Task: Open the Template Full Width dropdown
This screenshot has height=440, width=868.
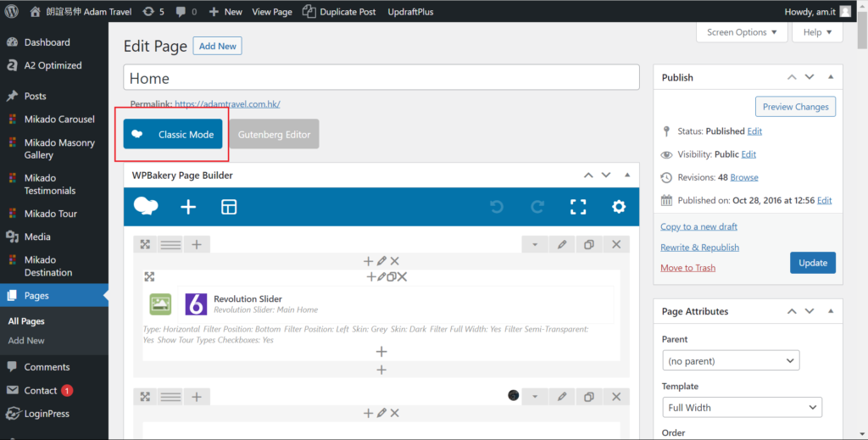Action: [x=742, y=407]
